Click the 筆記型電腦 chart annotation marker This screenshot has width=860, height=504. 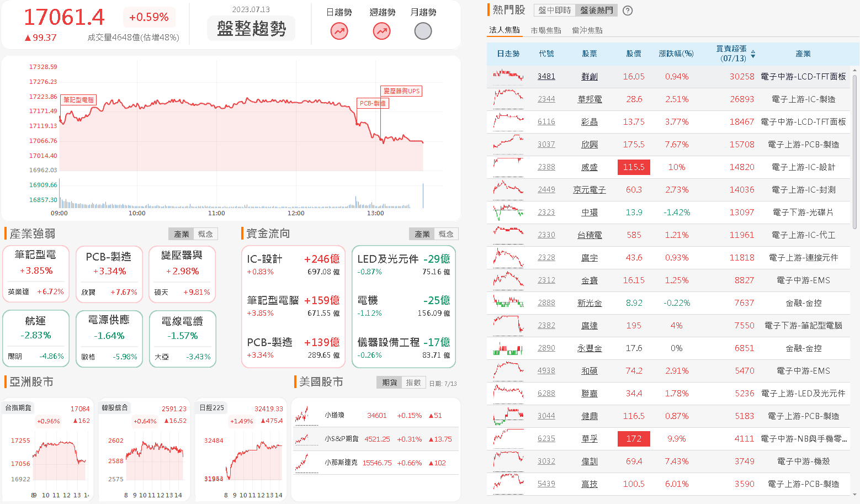pyautogui.click(x=78, y=100)
